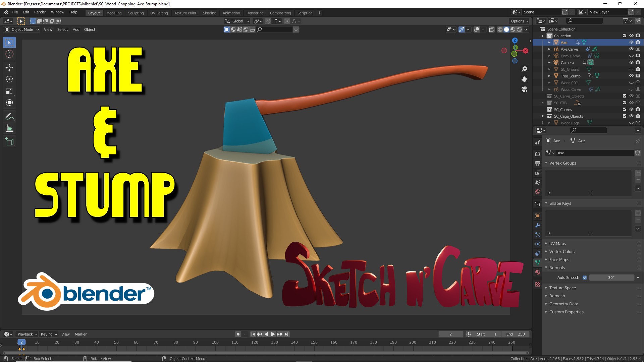The width and height of the screenshot is (644, 362).
Task: Jump to the end frame of the timeline
Action: point(286,334)
